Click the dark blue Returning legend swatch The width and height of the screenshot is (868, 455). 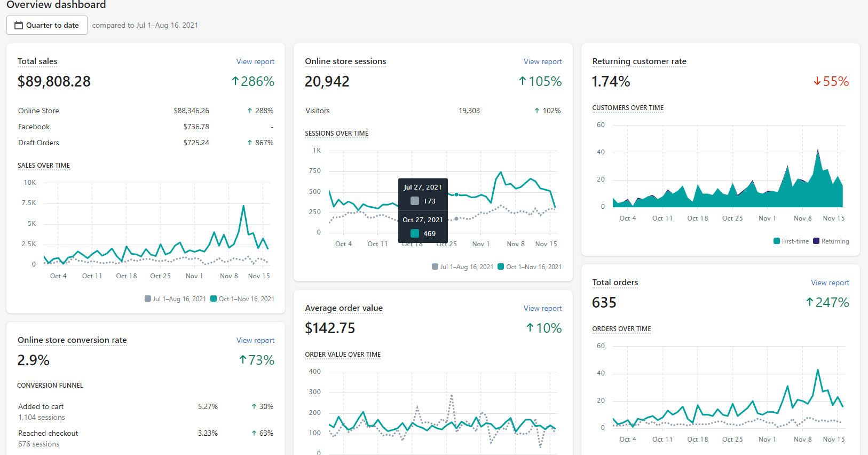[816, 241]
